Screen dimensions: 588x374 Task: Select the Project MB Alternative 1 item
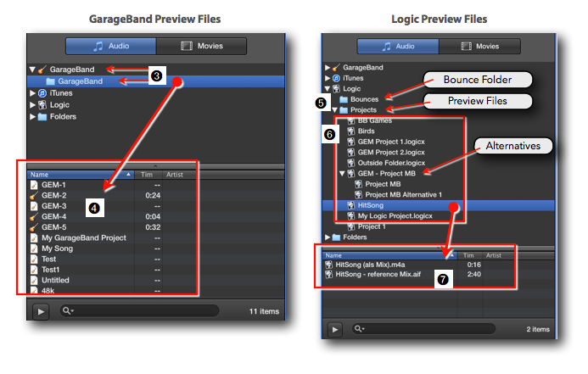tap(403, 194)
